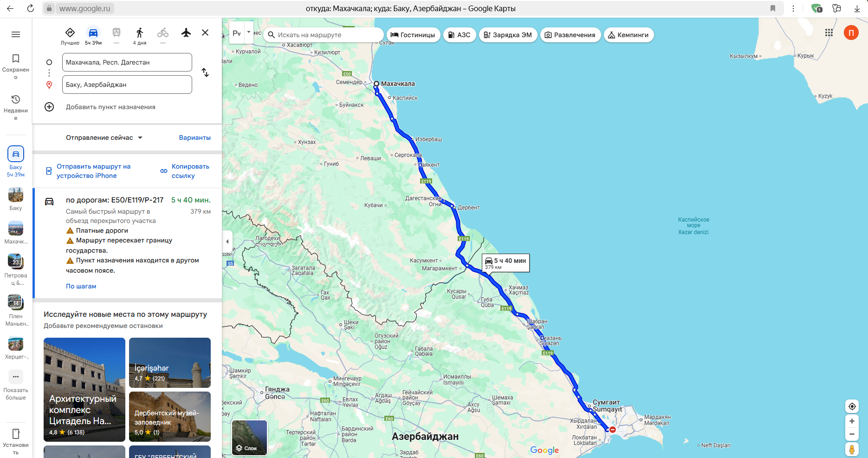Viewport: 868px width, 458px height.
Task: Go back in the browser
Action: tap(10, 8)
